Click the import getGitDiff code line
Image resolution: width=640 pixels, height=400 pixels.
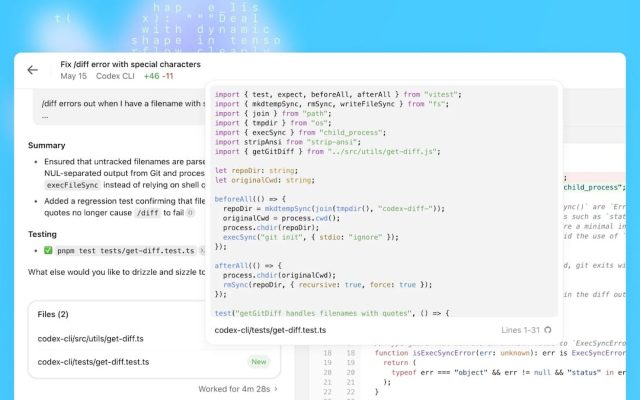(328, 151)
